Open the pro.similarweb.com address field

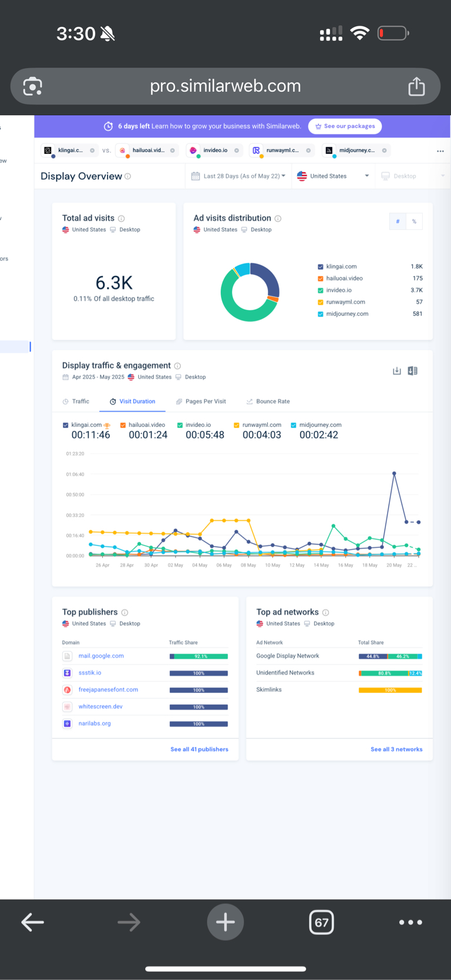[x=225, y=86]
